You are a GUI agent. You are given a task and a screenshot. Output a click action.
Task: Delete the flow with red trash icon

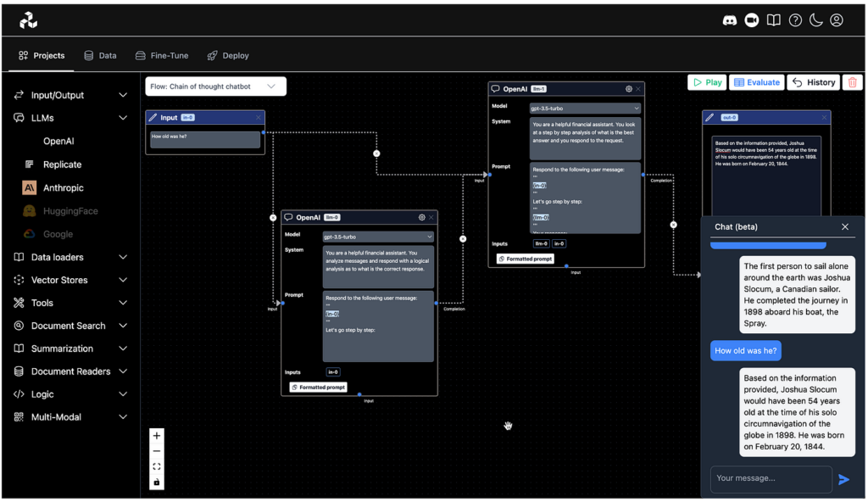pyautogui.click(x=853, y=82)
